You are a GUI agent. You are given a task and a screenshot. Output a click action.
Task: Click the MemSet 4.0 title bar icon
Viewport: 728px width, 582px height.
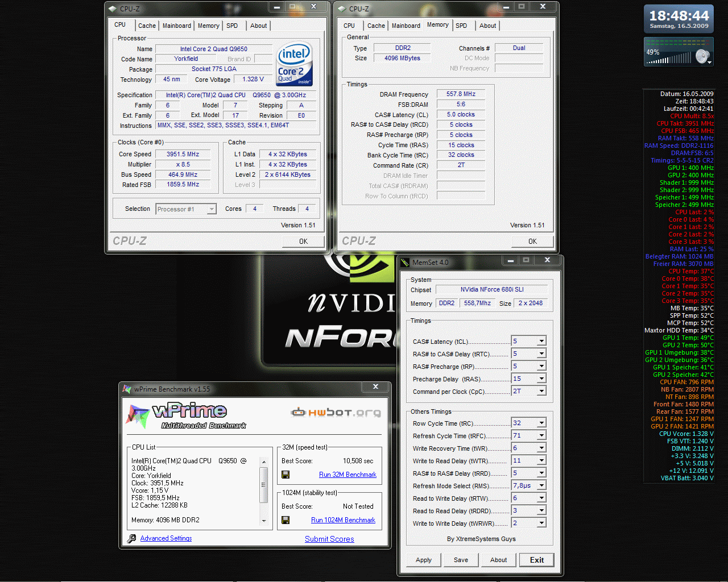pyautogui.click(x=405, y=262)
